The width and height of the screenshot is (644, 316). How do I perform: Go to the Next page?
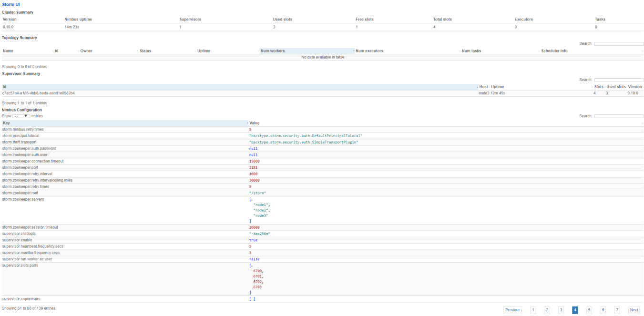pyautogui.click(x=634, y=310)
